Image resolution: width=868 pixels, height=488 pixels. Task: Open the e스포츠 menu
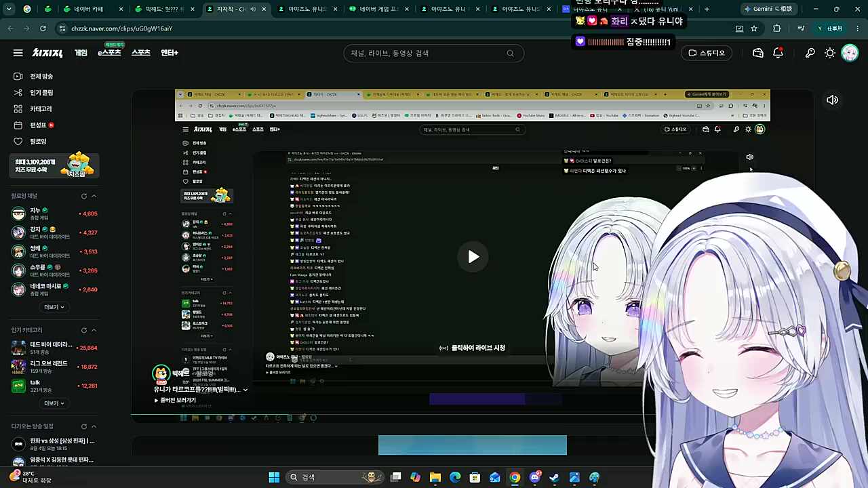109,53
